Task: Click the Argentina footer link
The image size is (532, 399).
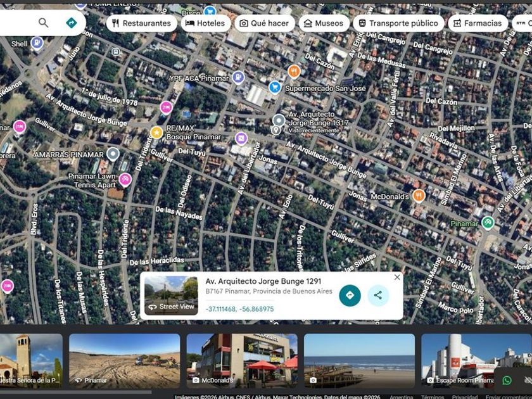Action: pyautogui.click(x=401, y=396)
